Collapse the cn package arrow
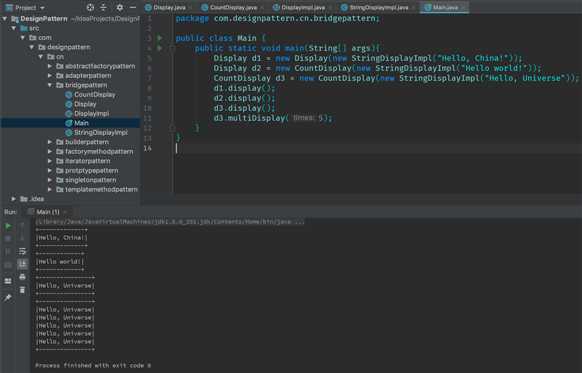582x373 pixels. (41, 57)
